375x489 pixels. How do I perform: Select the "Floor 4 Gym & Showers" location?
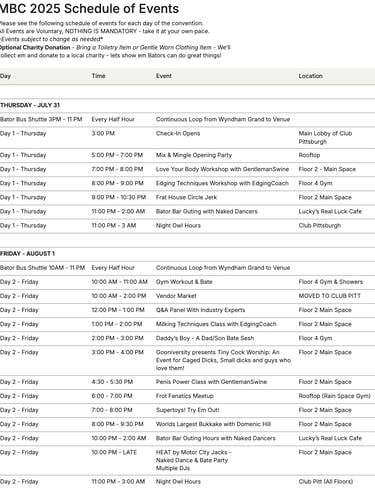pos(331,282)
